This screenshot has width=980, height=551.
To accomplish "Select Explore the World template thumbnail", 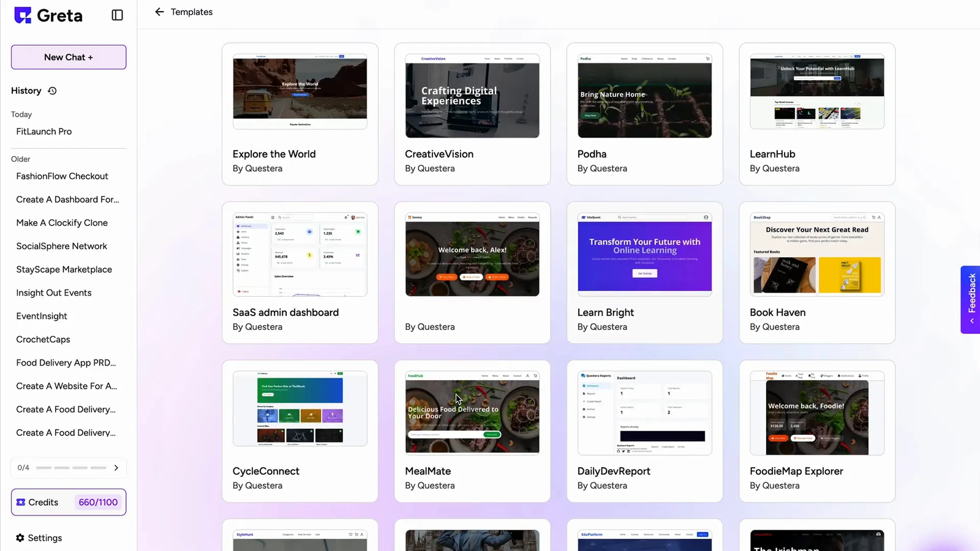I will pyautogui.click(x=300, y=92).
